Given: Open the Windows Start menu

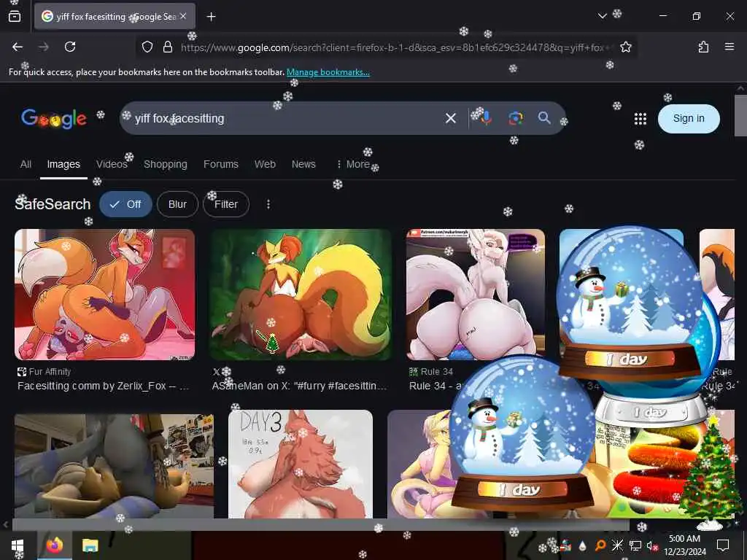Looking at the screenshot, I should click(18, 545).
